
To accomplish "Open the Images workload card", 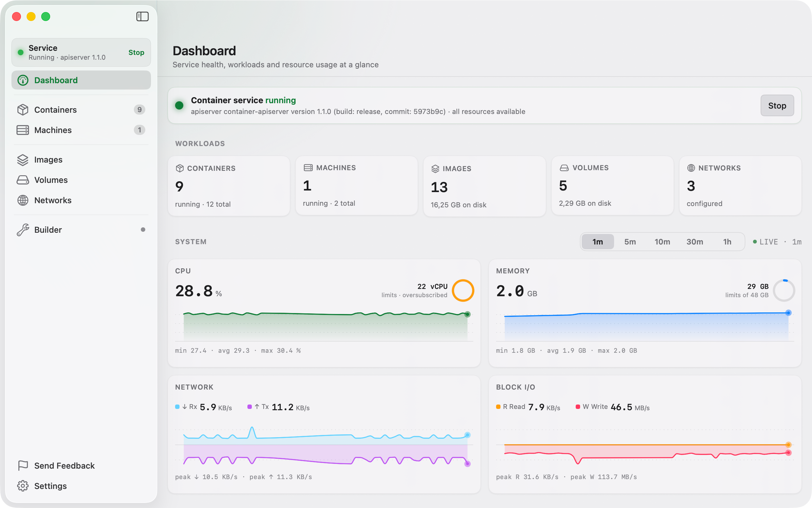I will pyautogui.click(x=485, y=186).
